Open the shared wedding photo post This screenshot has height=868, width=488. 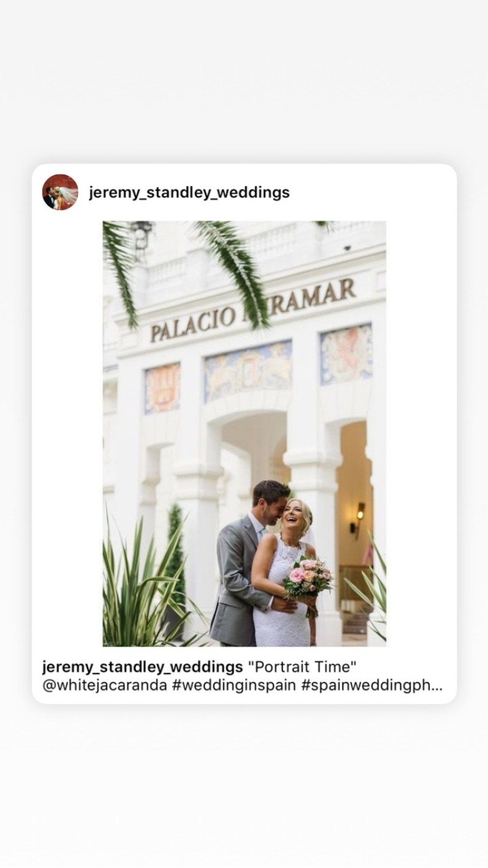click(244, 433)
